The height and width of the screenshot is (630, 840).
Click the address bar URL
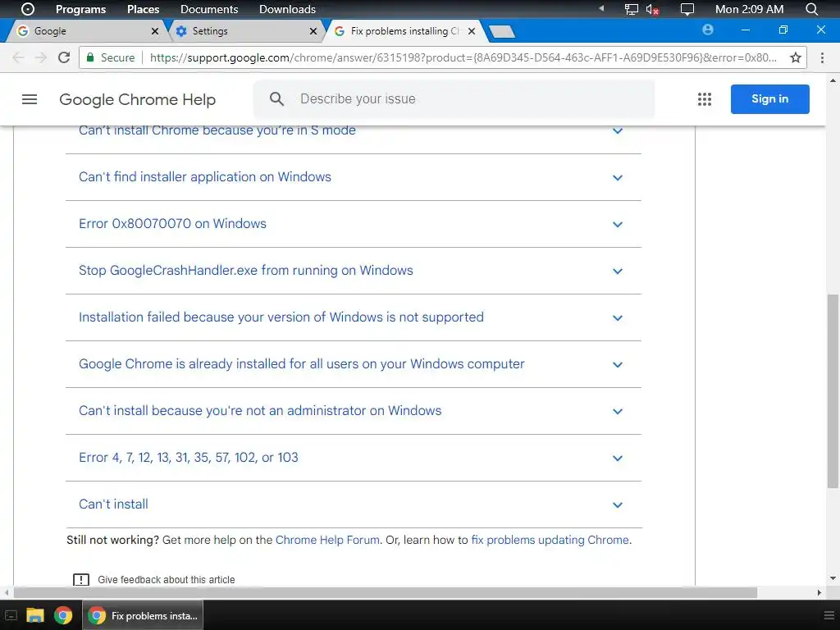click(463, 57)
